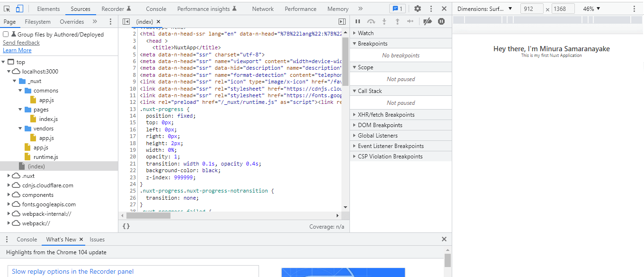Screen dimensions: 644x277
Task: Open DevTools settings gear
Action: click(417, 9)
